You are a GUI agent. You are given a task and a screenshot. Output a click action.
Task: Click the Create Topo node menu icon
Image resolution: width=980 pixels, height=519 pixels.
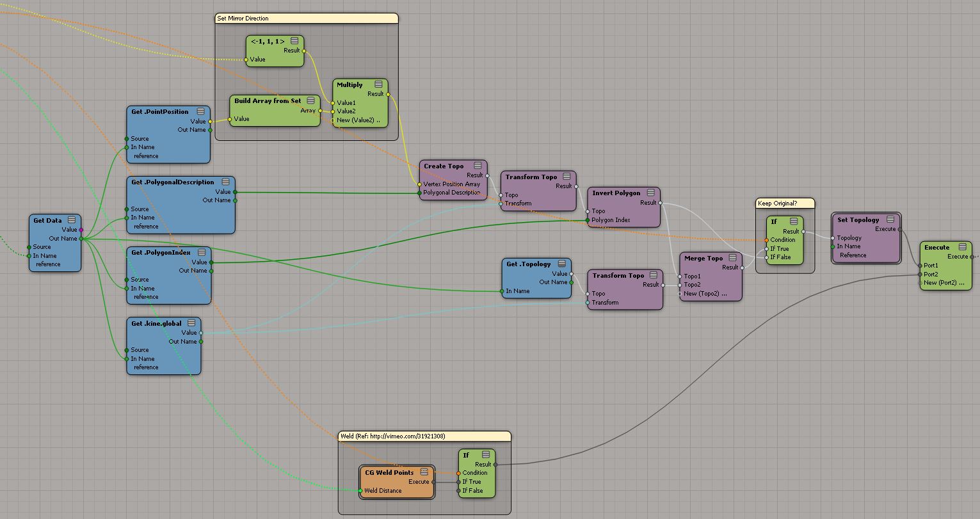476,166
